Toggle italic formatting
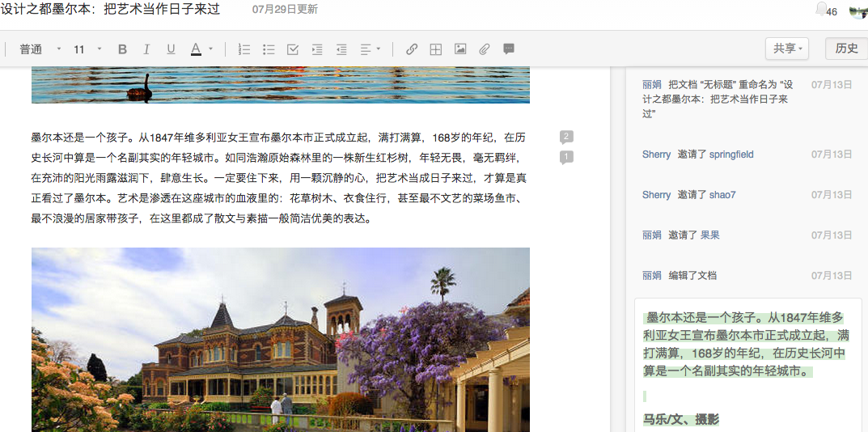This screenshot has width=868, height=432. (146, 49)
